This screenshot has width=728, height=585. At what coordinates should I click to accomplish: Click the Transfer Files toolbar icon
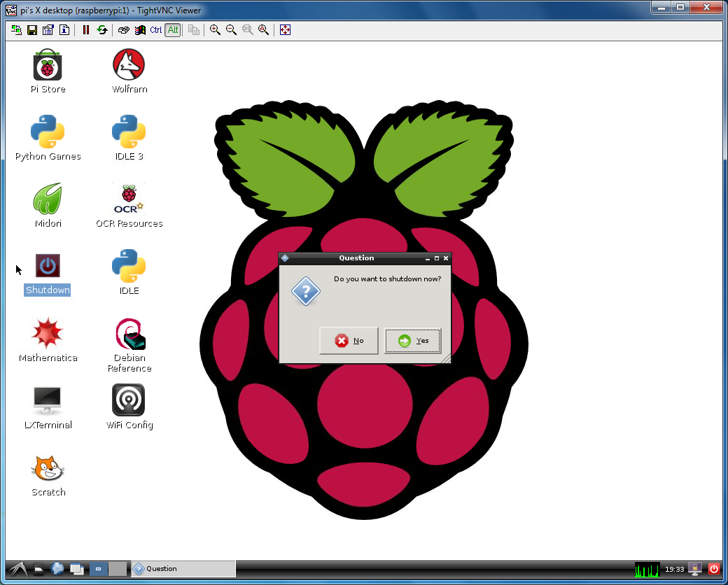pyautogui.click(x=194, y=30)
